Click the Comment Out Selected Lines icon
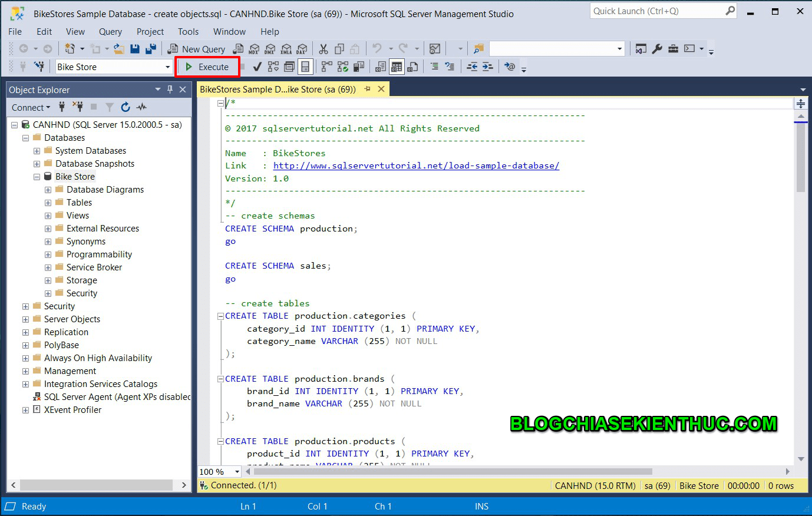Image resolution: width=812 pixels, height=516 pixels. pos(435,67)
